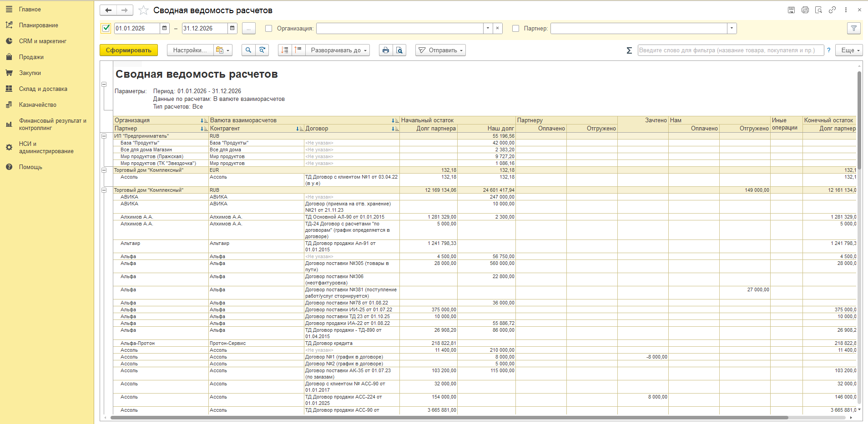Click the magnifier find icon in toolbar
868x424 pixels.
pyautogui.click(x=248, y=50)
